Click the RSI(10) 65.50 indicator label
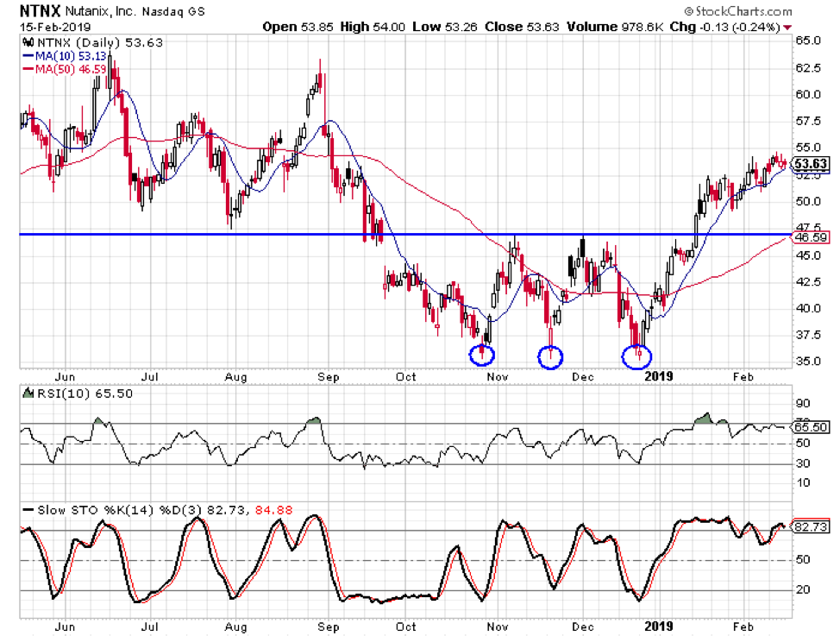 pyautogui.click(x=85, y=393)
